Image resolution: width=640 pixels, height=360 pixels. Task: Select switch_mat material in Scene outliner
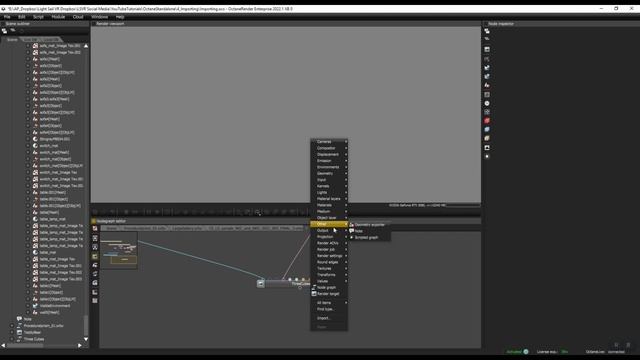tap(49, 146)
